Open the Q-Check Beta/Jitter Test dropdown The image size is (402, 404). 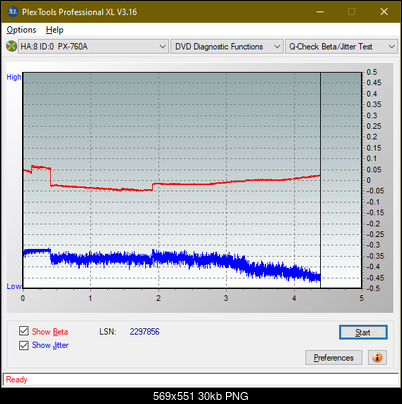[341, 46]
